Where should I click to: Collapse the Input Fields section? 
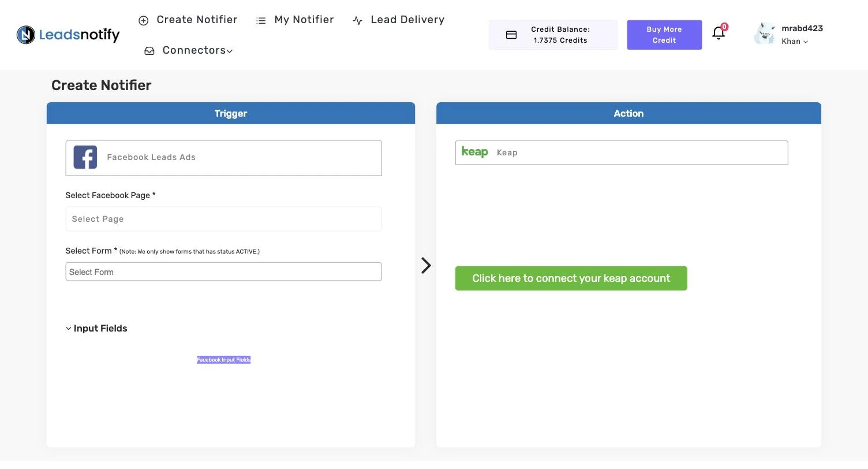click(x=96, y=328)
